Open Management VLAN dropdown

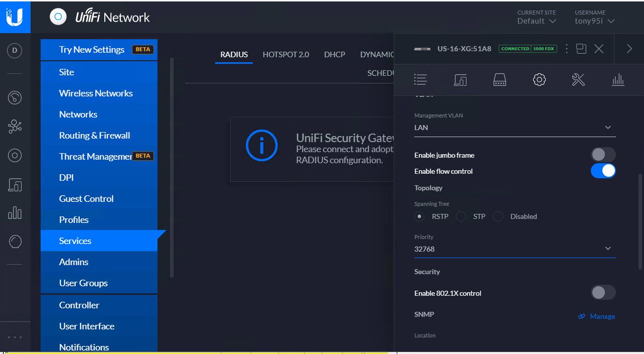click(515, 128)
